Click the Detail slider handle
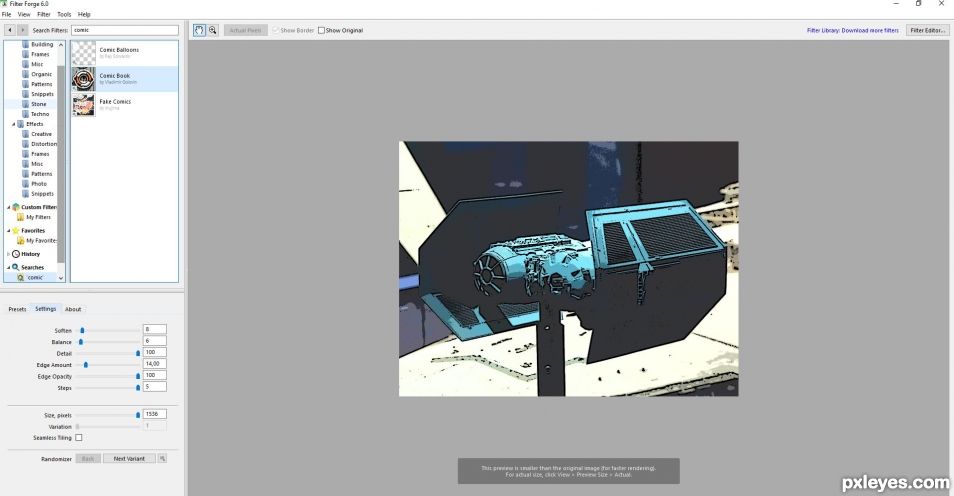Viewport: 954px width, 496px height. click(x=138, y=353)
